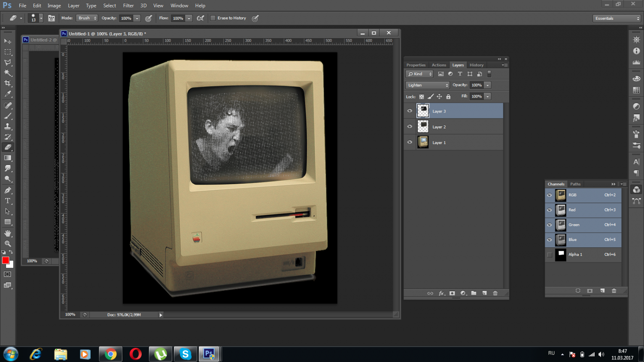This screenshot has height=362, width=644.
Task: Select the Horizontal Type tool
Action: 8,201
